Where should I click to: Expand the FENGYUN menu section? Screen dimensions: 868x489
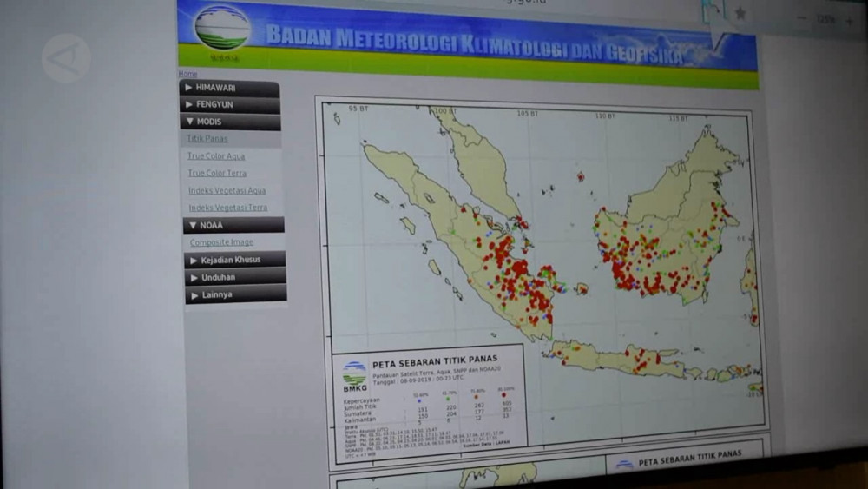click(x=229, y=104)
